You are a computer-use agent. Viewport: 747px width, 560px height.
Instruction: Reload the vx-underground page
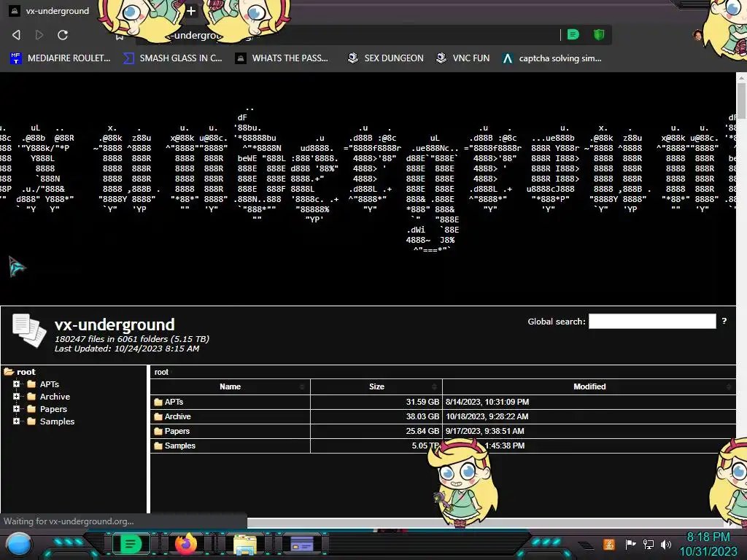[x=63, y=35]
